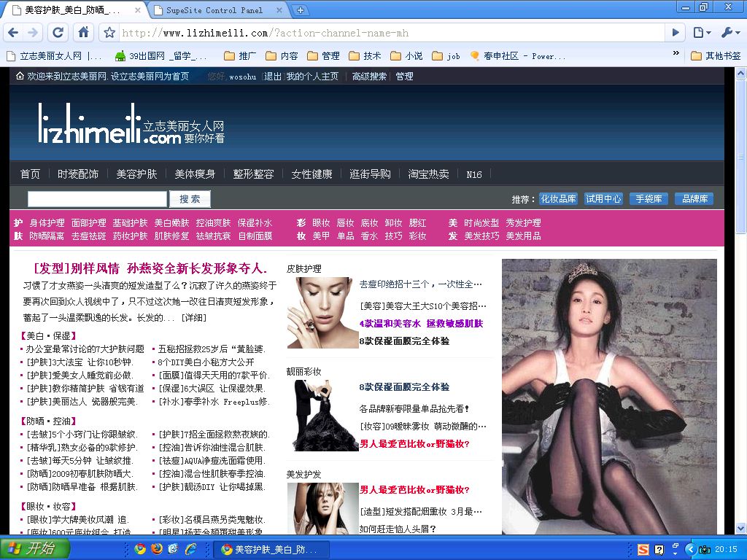Open the large featured woman photo
This screenshot has width=747, height=560.
609,396
